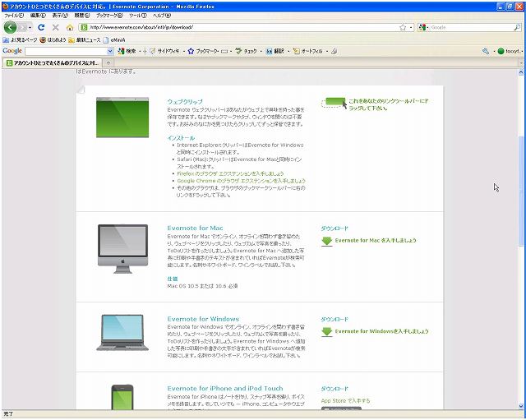Click the iPhone image
Screen dimensions: 526x420
coord(122,397)
